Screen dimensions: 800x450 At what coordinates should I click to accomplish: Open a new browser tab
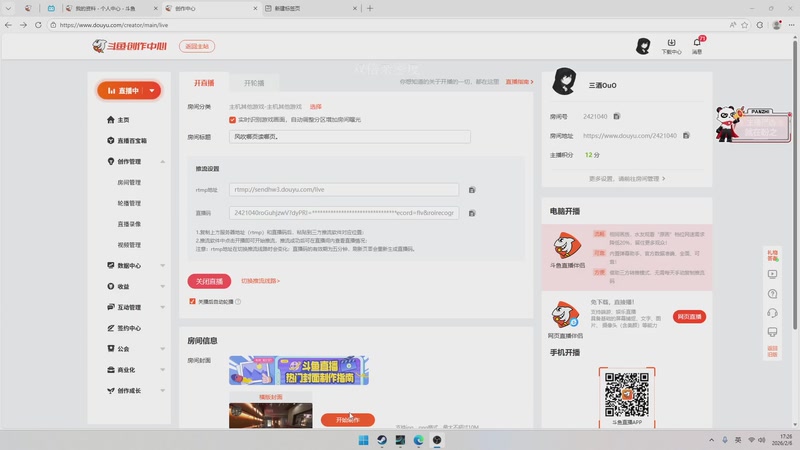370,9
